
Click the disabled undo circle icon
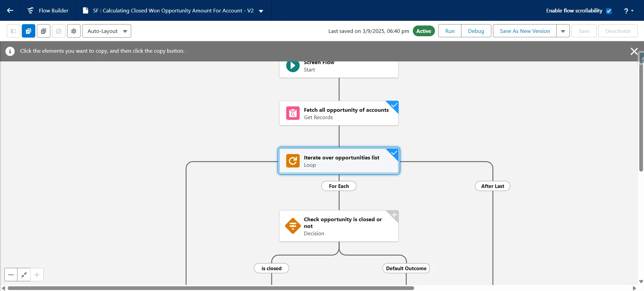coord(59,31)
